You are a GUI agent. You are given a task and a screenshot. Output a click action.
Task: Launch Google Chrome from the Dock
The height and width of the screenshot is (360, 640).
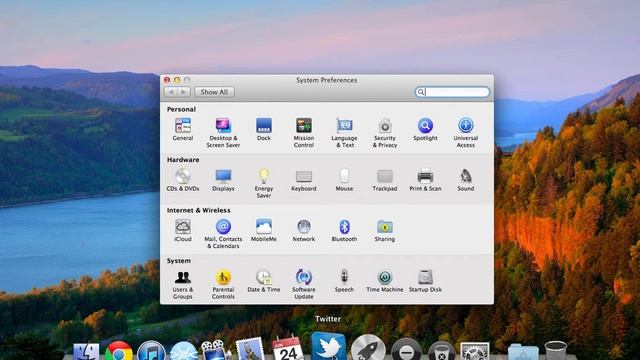(x=119, y=351)
